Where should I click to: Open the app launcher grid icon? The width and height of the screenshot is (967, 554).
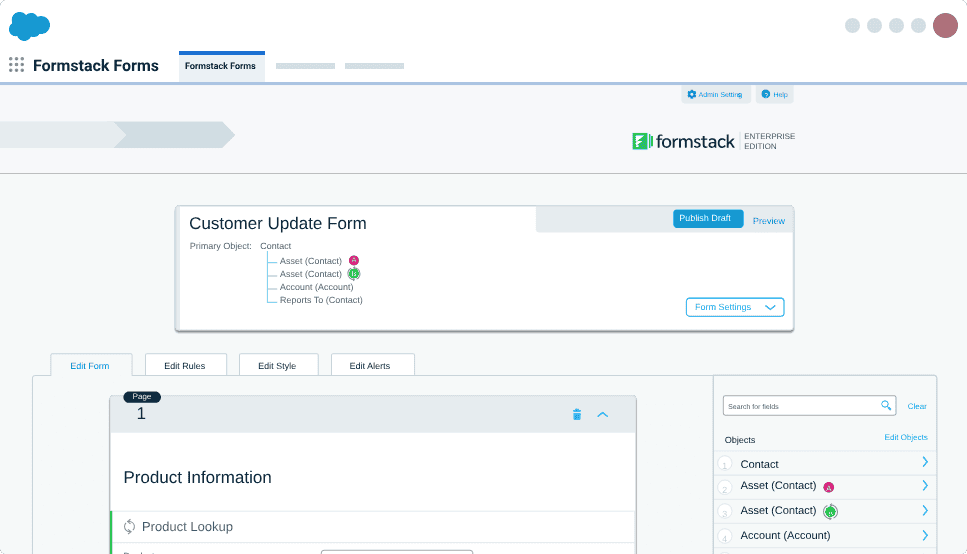pos(17,65)
